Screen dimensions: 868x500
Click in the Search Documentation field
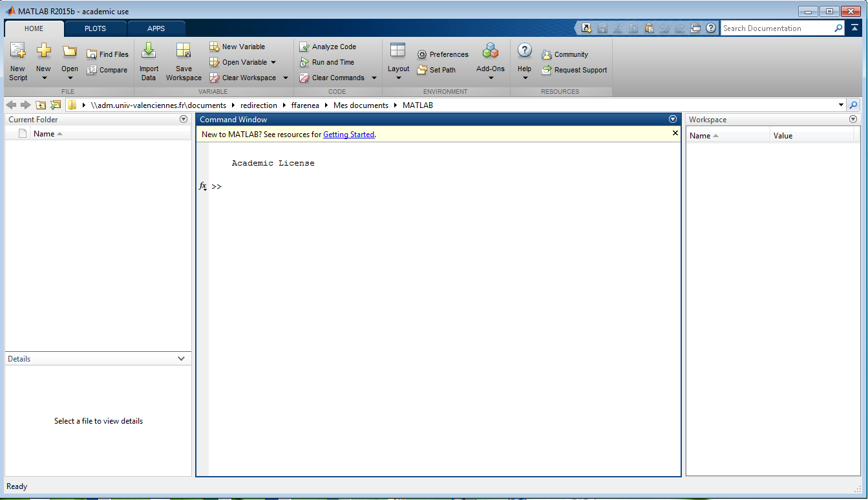point(776,28)
